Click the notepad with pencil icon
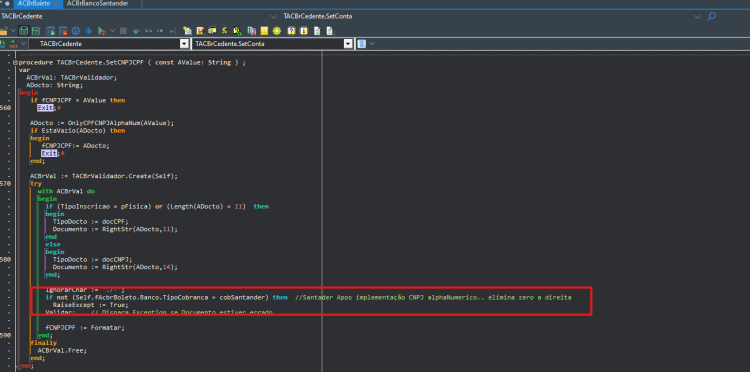750x372 pixels. click(x=200, y=31)
